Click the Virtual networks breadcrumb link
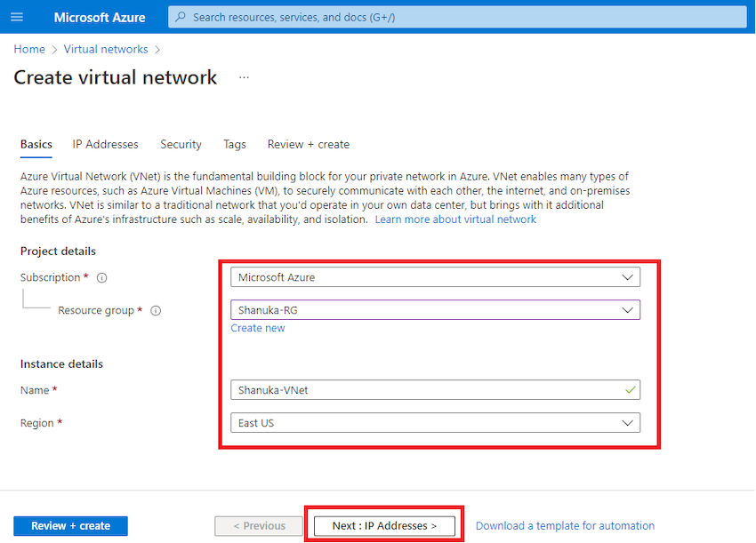The height and width of the screenshot is (543, 756). point(105,50)
